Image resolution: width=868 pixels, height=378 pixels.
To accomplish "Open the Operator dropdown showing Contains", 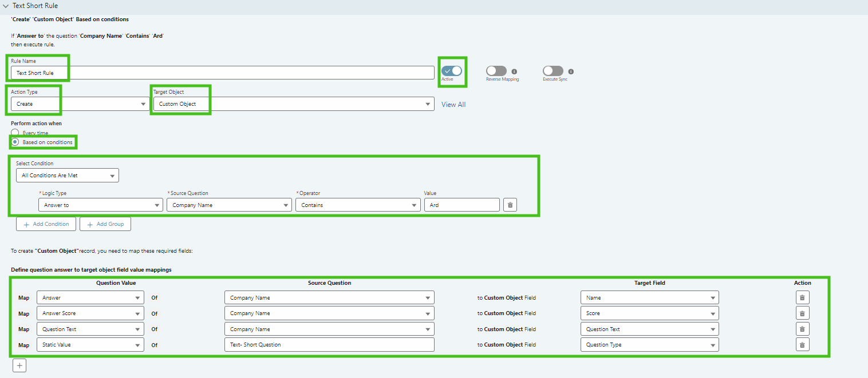I will (x=358, y=205).
